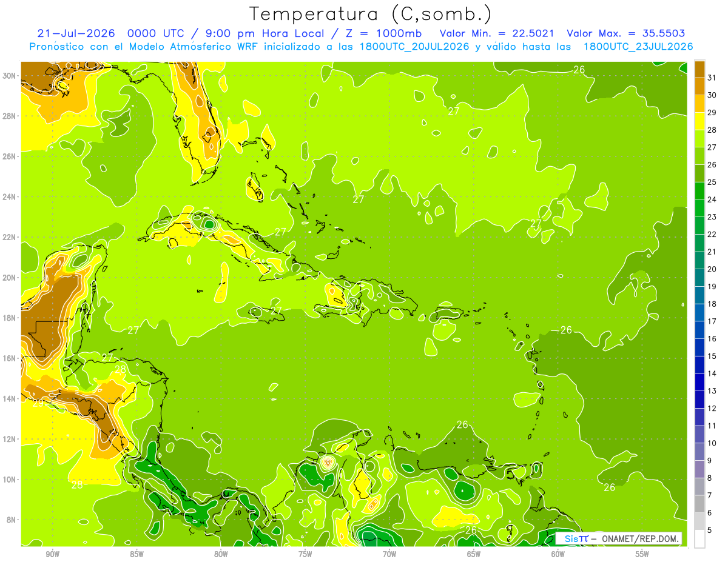The image size is (728, 562).
Task: Click the color scale label "22"
Action: point(712,234)
